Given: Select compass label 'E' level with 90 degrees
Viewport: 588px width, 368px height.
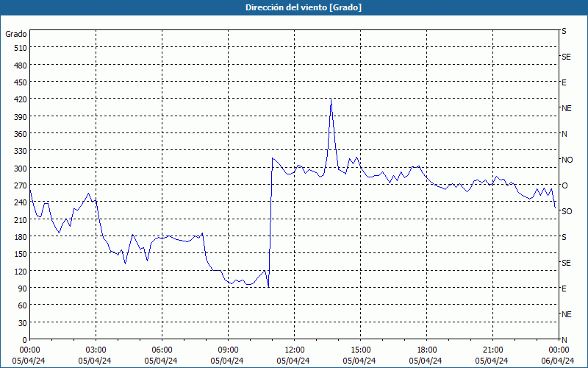Looking at the screenshot, I should point(564,289).
